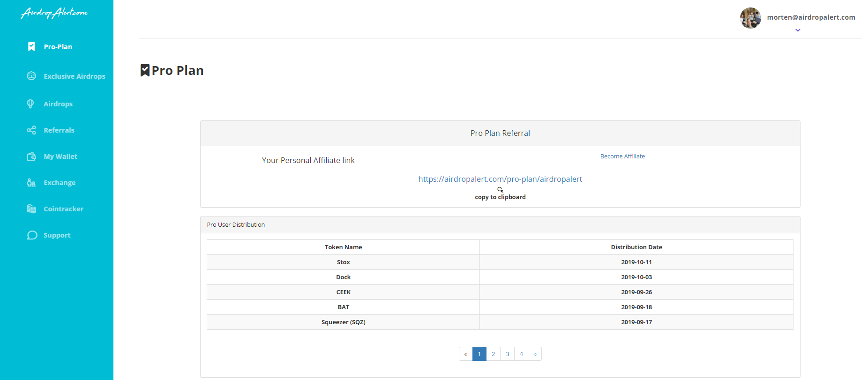Click the Stox token row
Viewport: 868px width, 380px height.
[x=500, y=262]
